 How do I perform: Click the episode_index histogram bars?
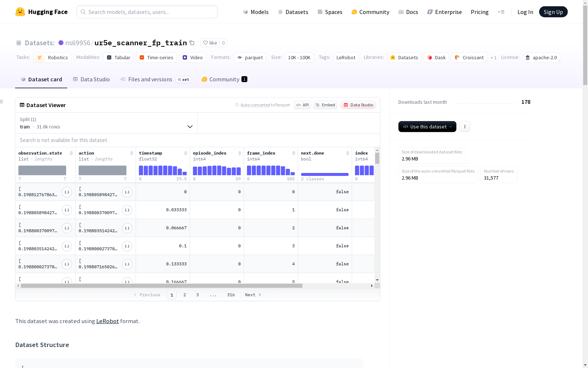(x=217, y=170)
